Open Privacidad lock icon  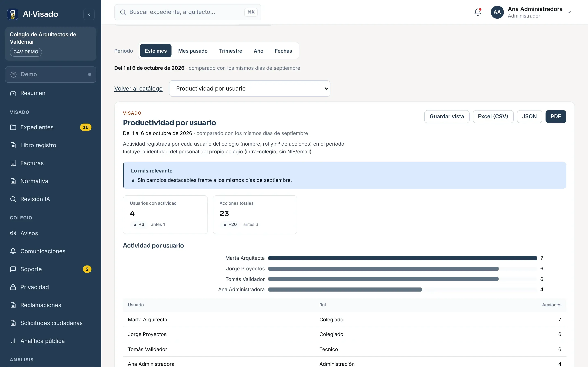[13, 287]
